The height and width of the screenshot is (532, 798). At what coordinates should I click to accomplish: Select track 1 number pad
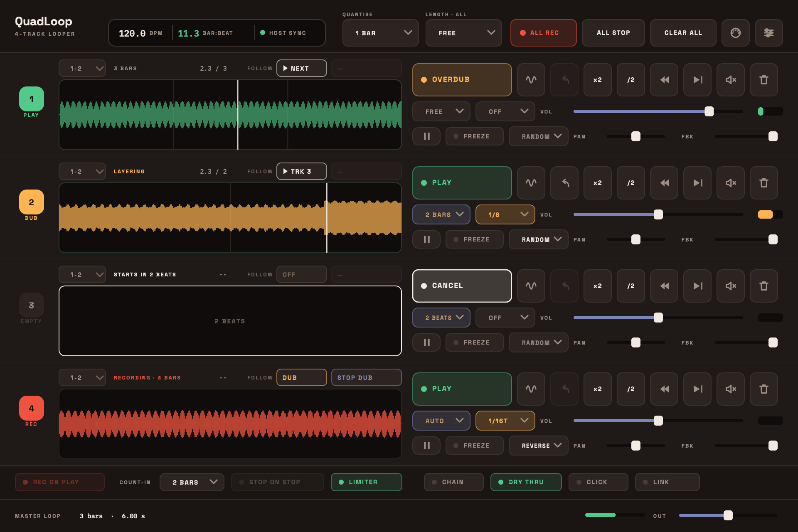[31, 99]
